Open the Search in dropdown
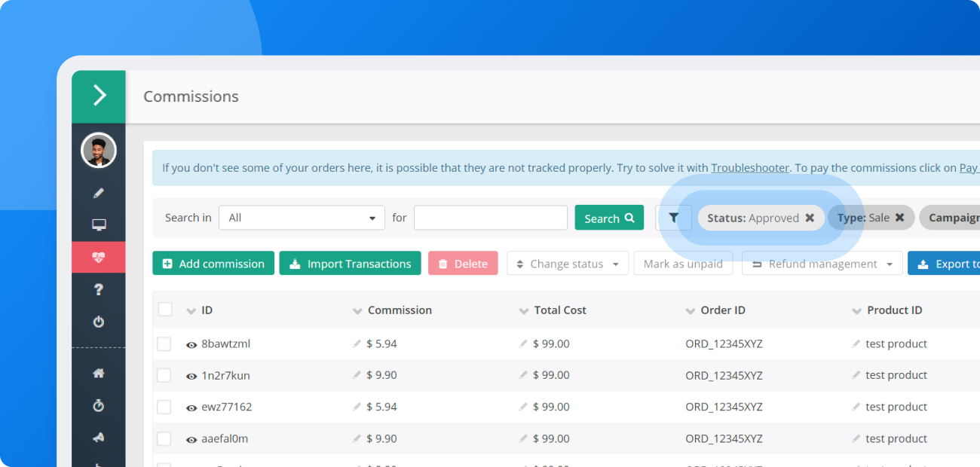 click(x=302, y=218)
